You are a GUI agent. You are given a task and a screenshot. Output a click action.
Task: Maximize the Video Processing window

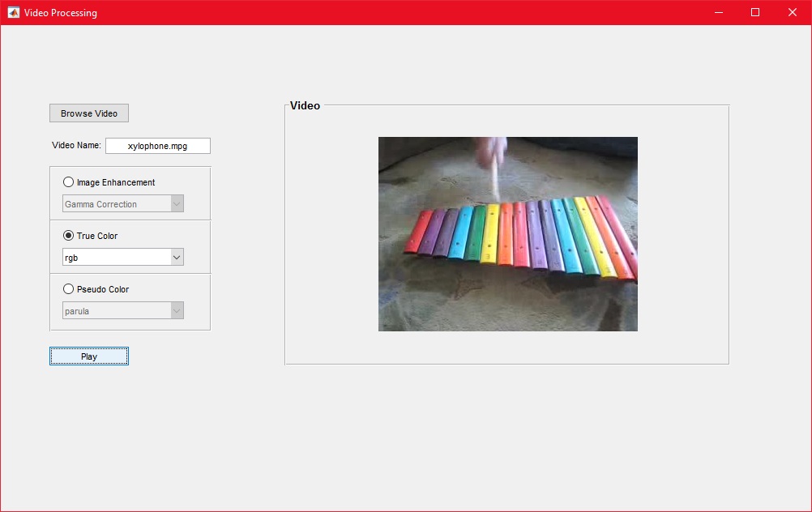click(x=755, y=12)
